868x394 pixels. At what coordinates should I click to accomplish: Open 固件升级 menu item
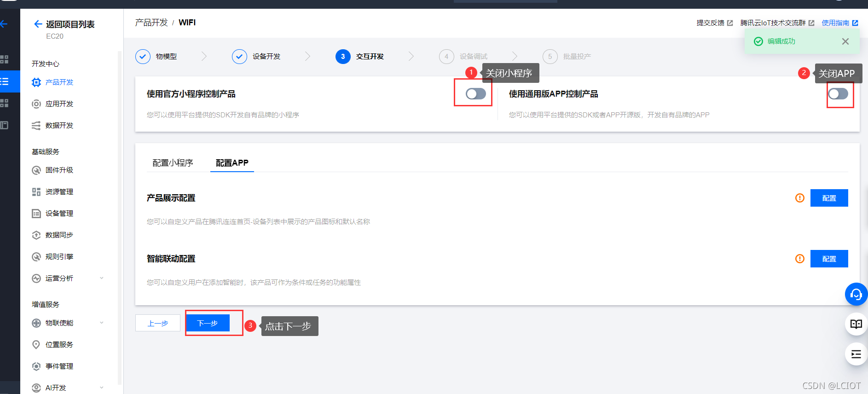(59, 170)
